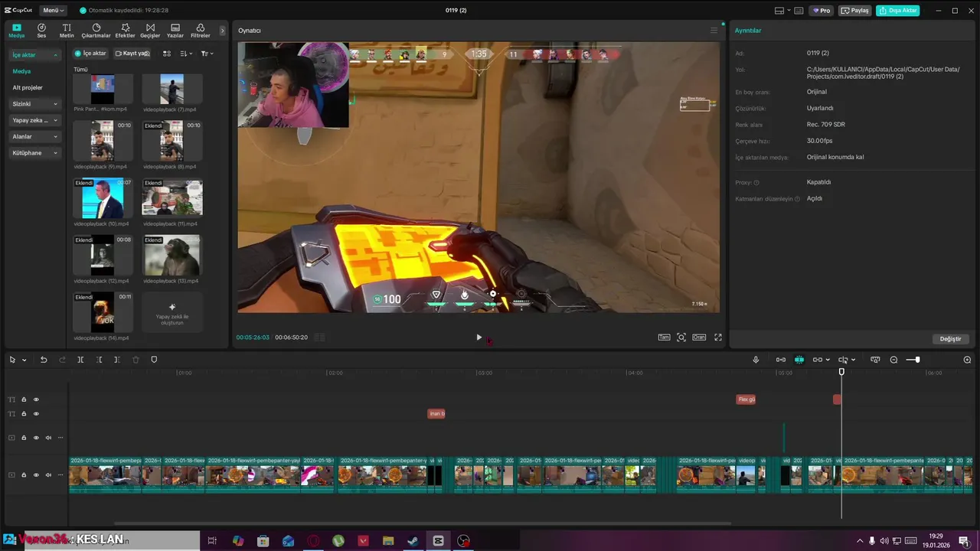Click the timeline zoom-to-fit icon

coord(875,360)
